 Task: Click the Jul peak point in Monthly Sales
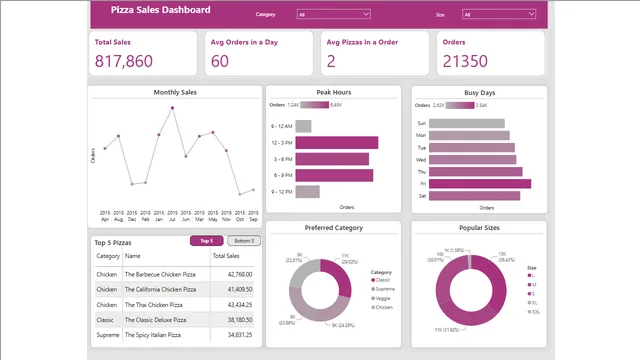[172, 108]
